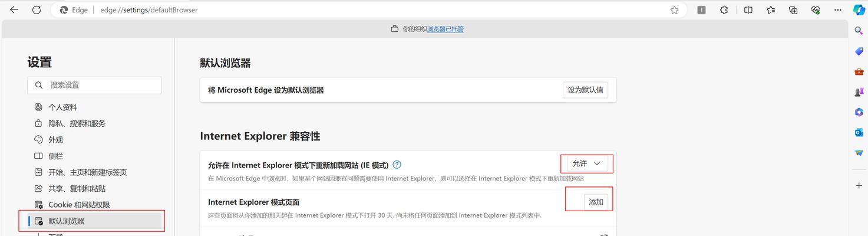Select 默认浏览器 in settings sidebar
The image size is (868, 236).
click(94, 221)
